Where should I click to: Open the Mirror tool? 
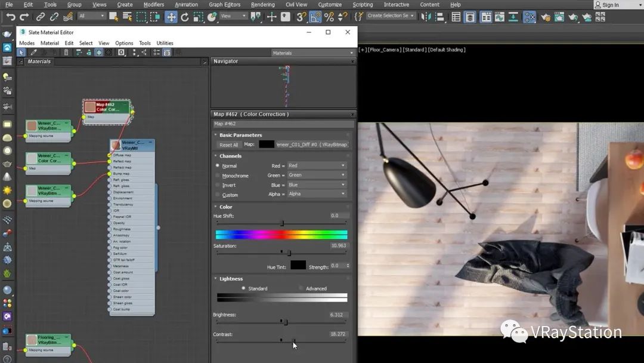coord(426,17)
